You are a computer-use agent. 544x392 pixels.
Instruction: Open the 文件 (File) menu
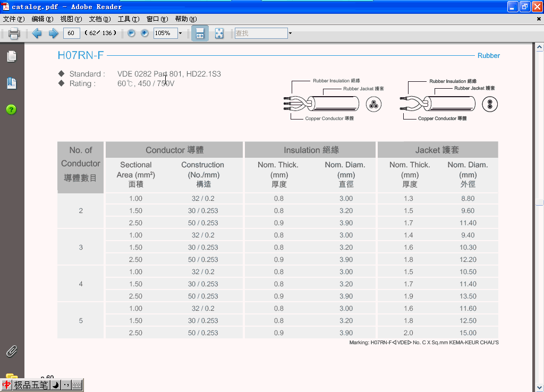pyautogui.click(x=14, y=19)
